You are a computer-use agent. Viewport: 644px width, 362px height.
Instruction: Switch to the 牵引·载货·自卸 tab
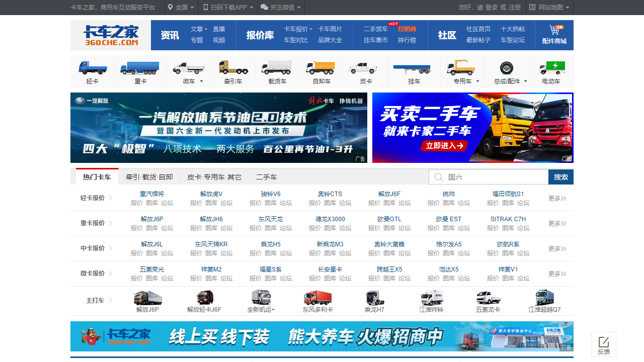tap(149, 177)
